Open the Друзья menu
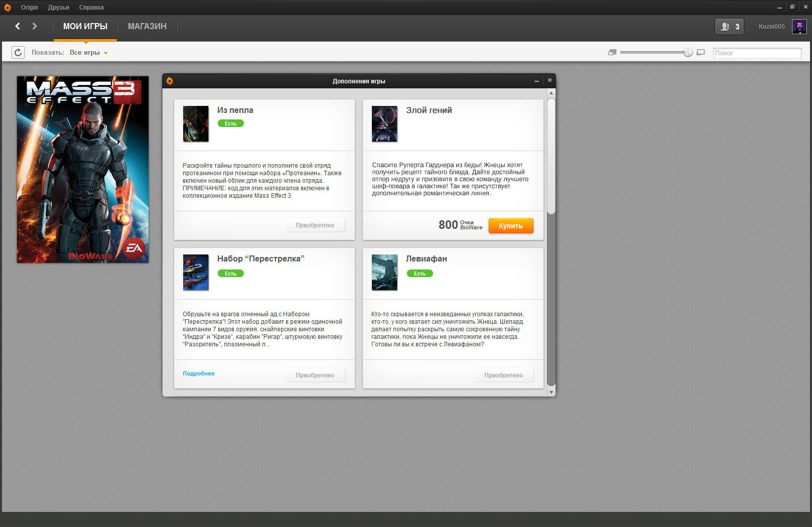 [58, 8]
